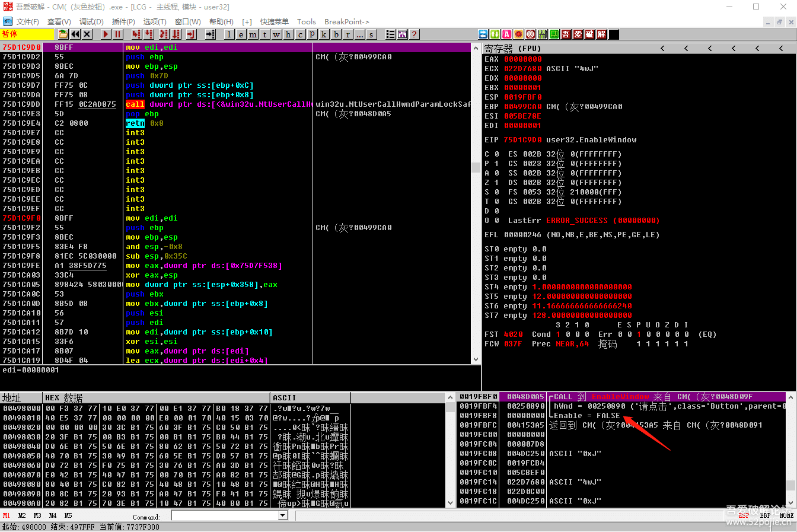Click the Restart program rewind icon
The width and height of the screenshot is (797, 532).
(x=75, y=34)
